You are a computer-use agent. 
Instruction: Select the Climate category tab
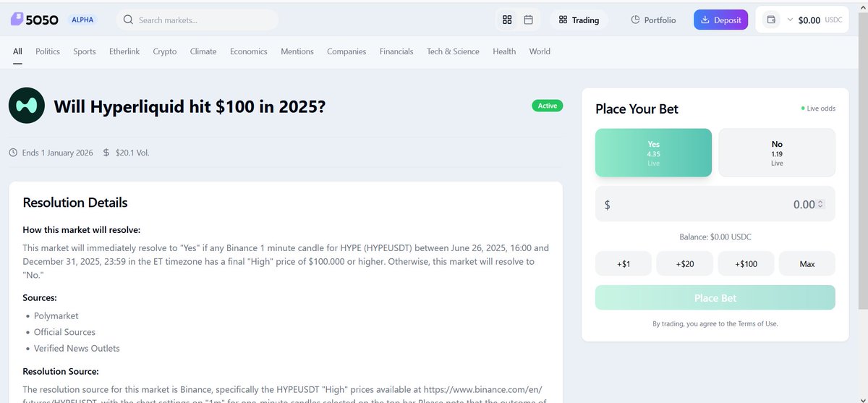pyautogui.click(x=203, y=51)
